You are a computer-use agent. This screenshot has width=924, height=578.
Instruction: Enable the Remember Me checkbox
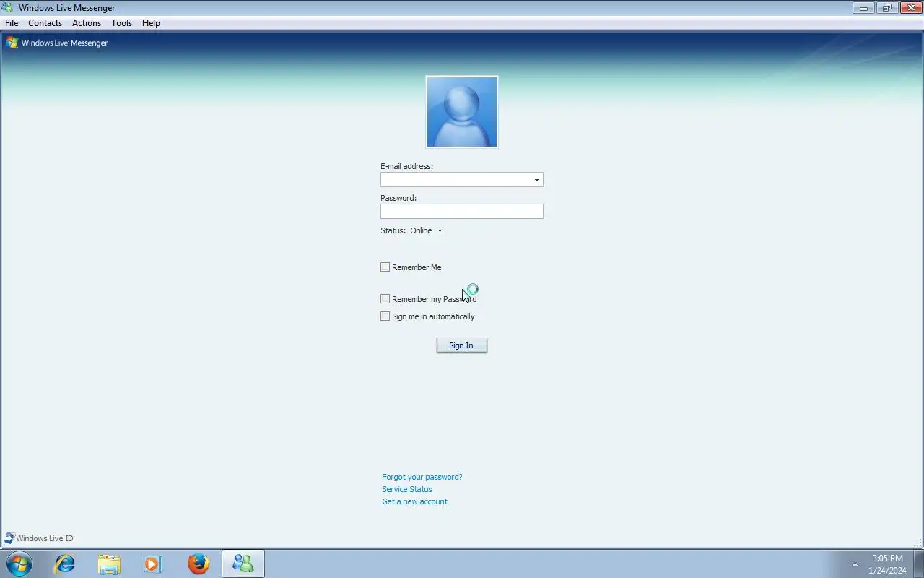[x=385, y=267]
